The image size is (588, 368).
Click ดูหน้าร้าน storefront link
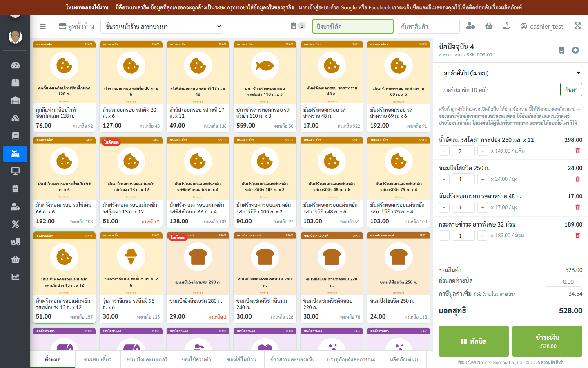[76, 26]
